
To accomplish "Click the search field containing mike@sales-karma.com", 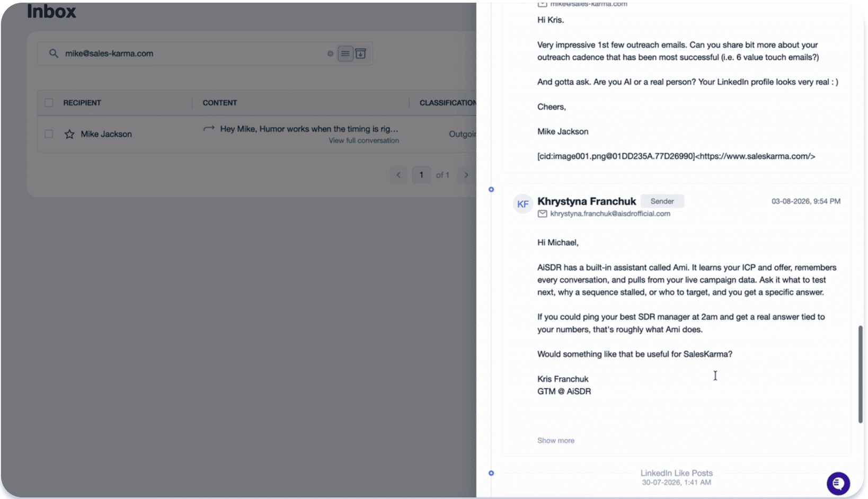I will coord(205,54).
